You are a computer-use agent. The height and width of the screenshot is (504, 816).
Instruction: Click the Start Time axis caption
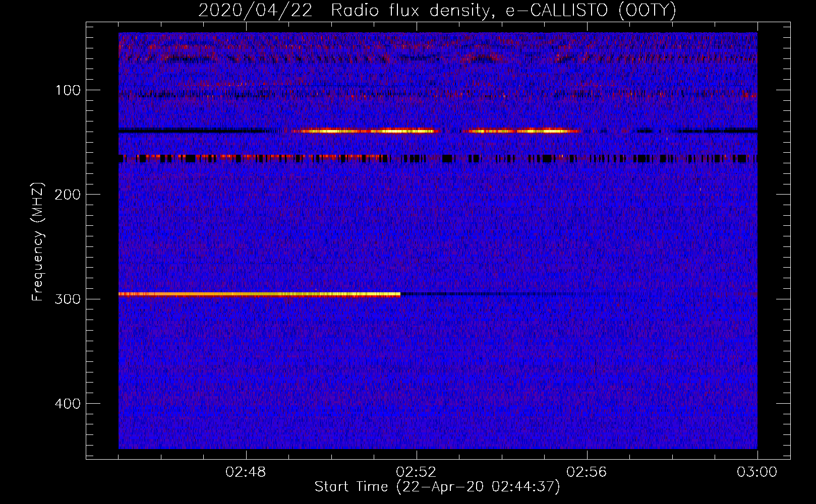437,487
